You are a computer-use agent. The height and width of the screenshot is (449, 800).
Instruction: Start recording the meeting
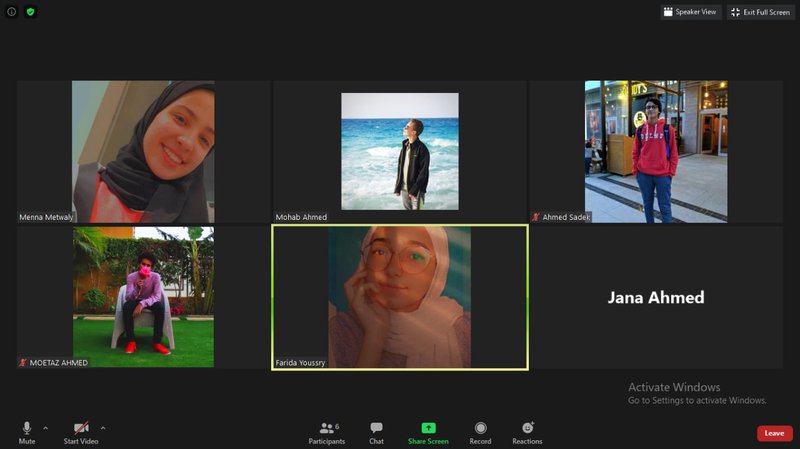[480, 432]
